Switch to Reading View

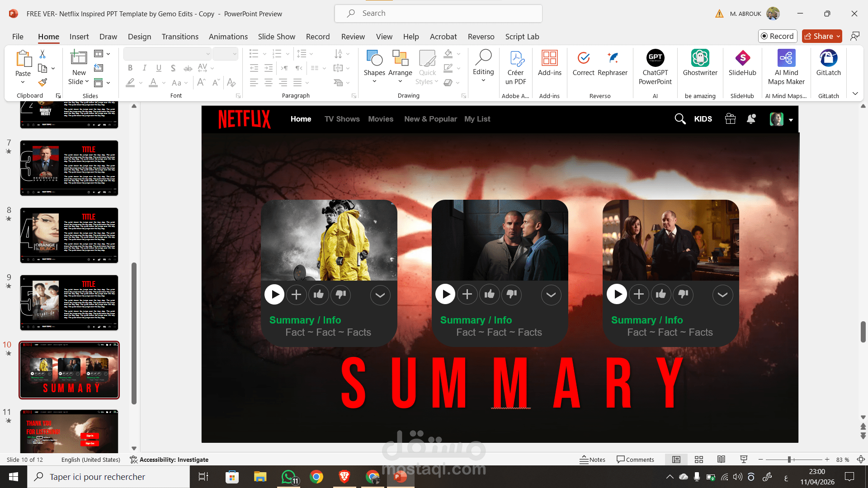pyautogui.click(x=721, y=460)
